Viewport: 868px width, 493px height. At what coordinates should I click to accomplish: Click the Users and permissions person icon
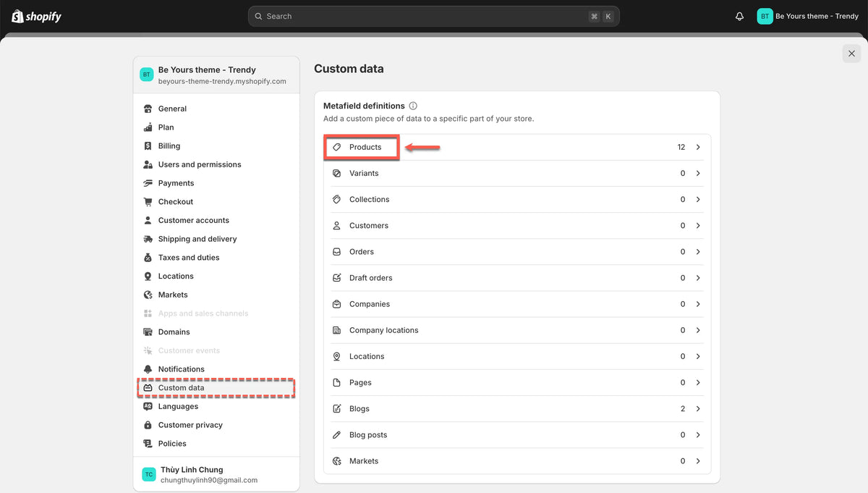point(148,164)
